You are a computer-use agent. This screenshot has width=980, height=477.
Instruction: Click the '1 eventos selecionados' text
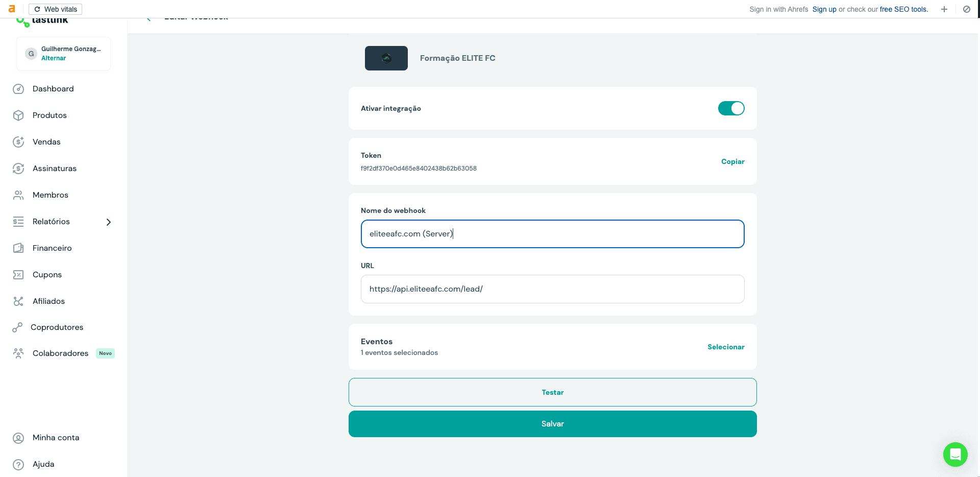399,353
